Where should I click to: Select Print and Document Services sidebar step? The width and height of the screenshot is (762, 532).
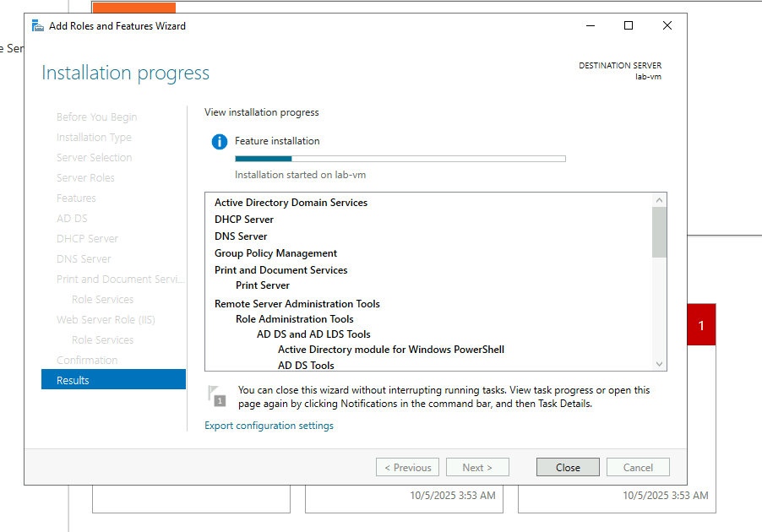[x=121, y=279]
